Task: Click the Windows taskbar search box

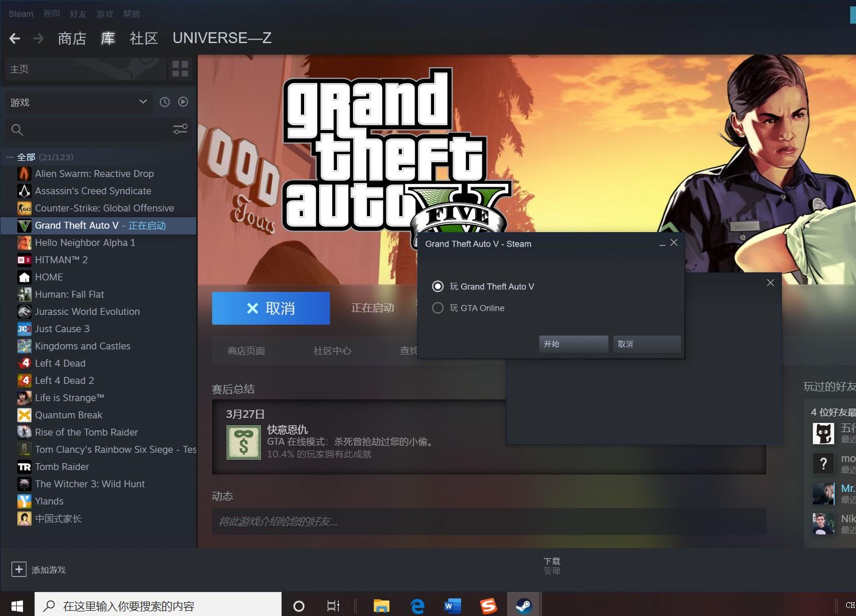Action: click(158, 606)
